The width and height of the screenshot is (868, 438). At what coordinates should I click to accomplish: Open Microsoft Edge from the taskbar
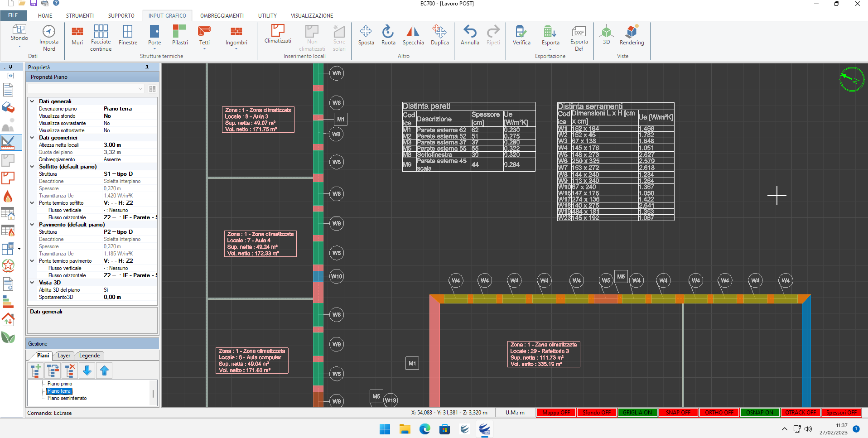[424, 429]
